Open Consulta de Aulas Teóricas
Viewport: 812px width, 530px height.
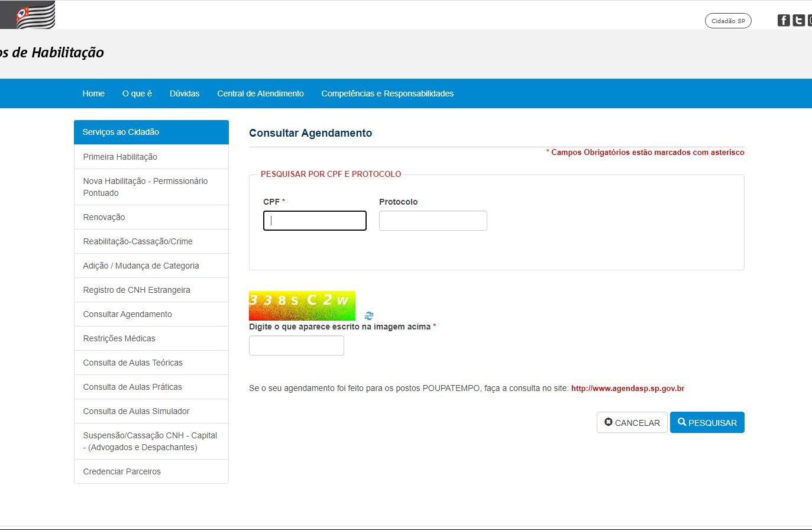151,363
